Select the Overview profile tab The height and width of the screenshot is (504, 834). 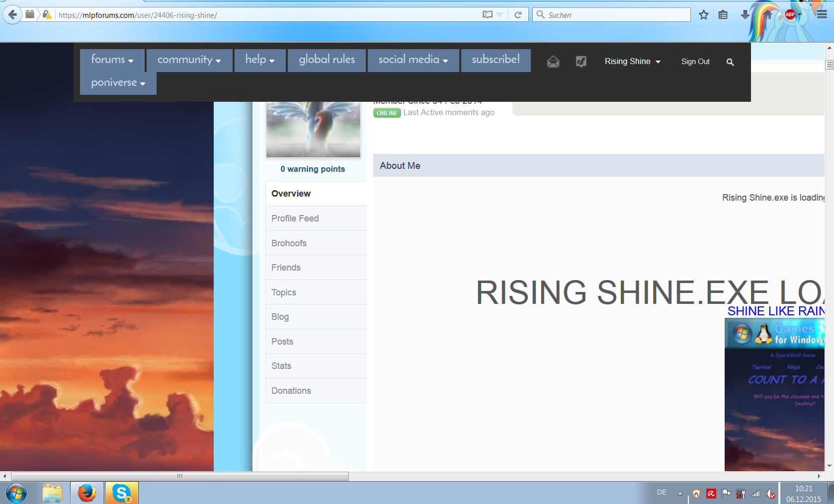click(316, 194)
